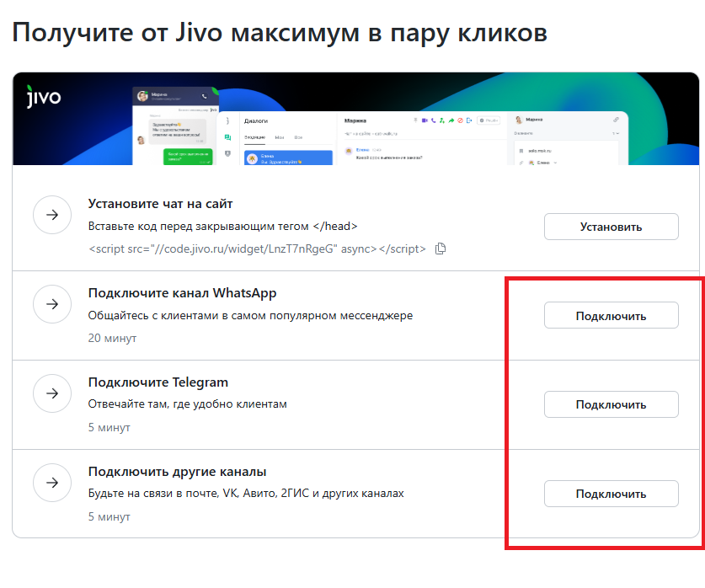Click the page title Получите от Jivo максимум
Viewport: 705px width, 588px height.
(x=280, y=33)
